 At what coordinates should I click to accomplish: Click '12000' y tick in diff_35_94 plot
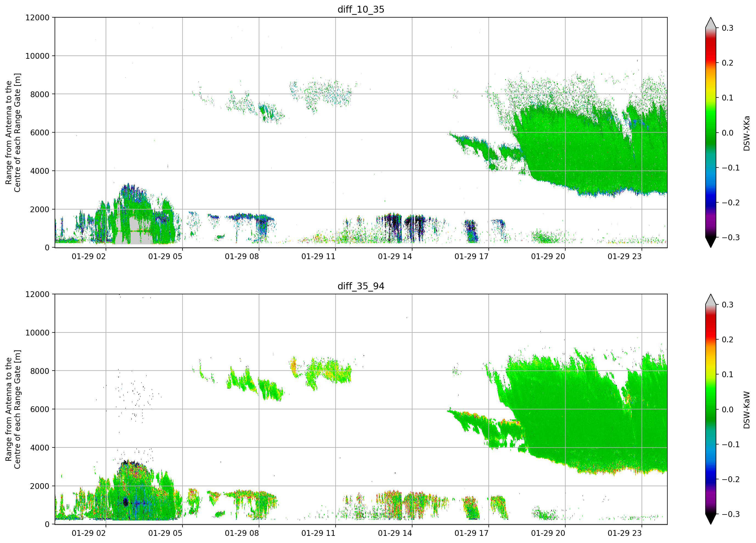click(37, 294)
